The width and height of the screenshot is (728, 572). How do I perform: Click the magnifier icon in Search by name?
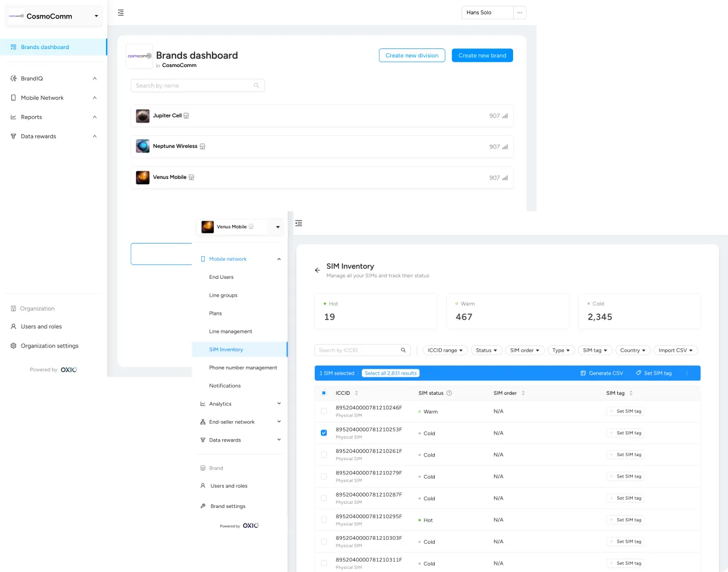[256, 86]
